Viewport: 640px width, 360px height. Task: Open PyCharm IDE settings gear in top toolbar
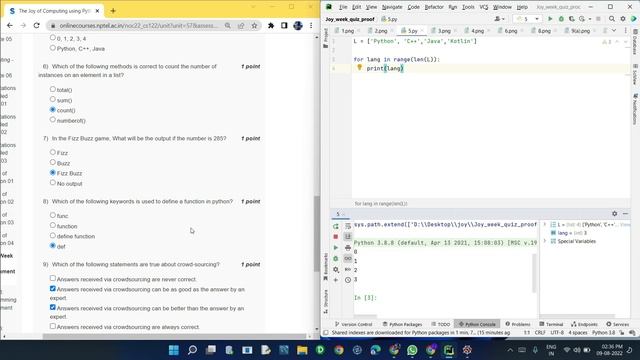(623, 19)
